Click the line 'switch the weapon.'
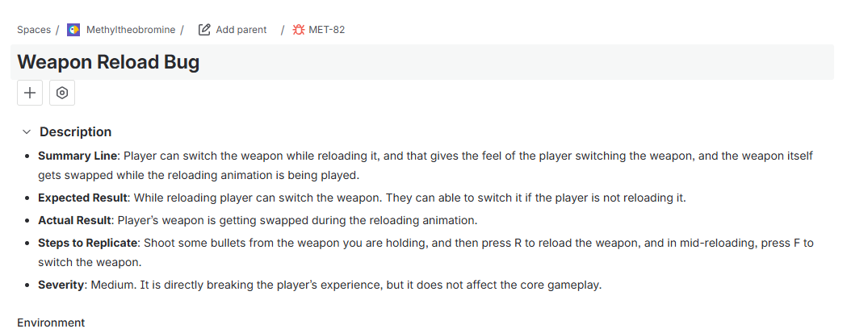Viewport: 868px width, 329px height. pos(90,263)
